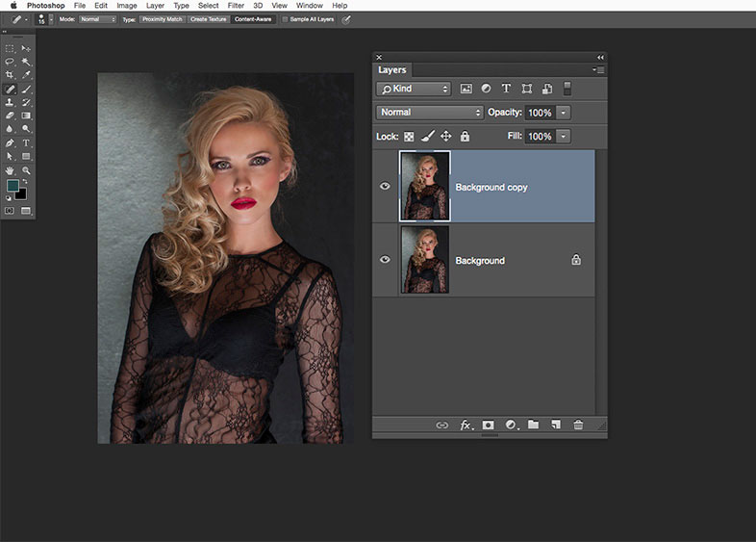Image resolution: width=756 pixels, height=542 pixels.
Task: Click the trash icon to delete layer
Action: (578, 425)
